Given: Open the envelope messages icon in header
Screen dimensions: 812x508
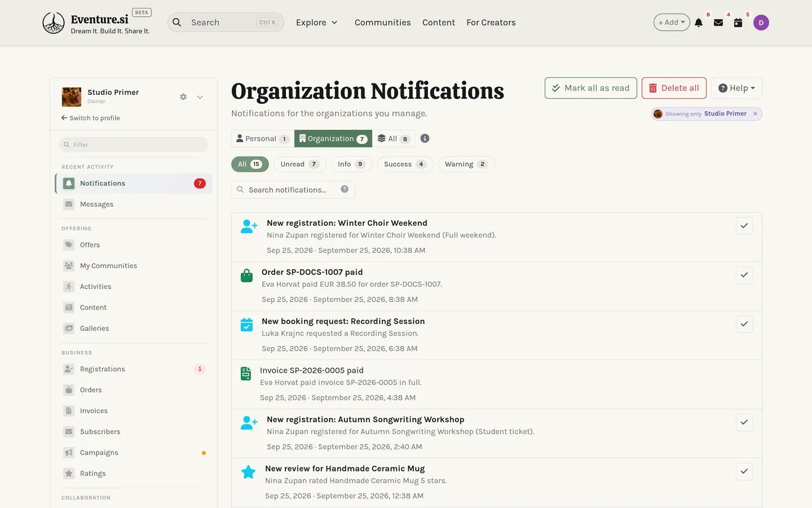Looking at the screenshot, I should tap(718, 23).
